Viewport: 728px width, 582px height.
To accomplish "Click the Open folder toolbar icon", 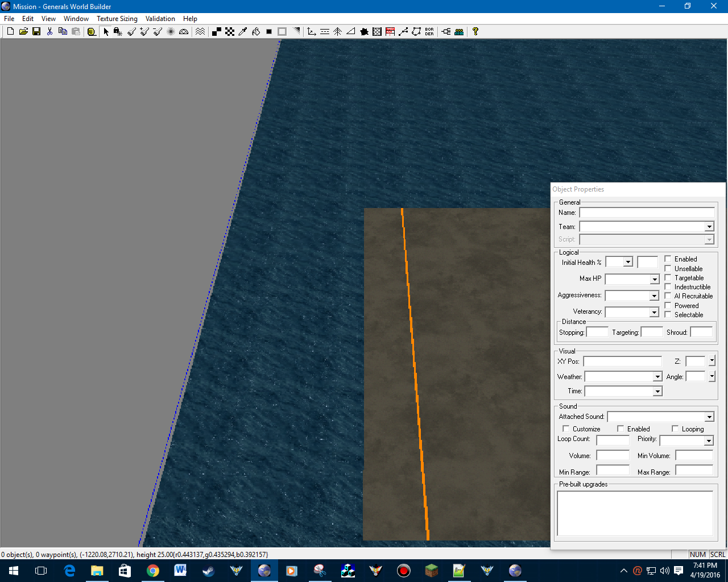I will [23, 32].
